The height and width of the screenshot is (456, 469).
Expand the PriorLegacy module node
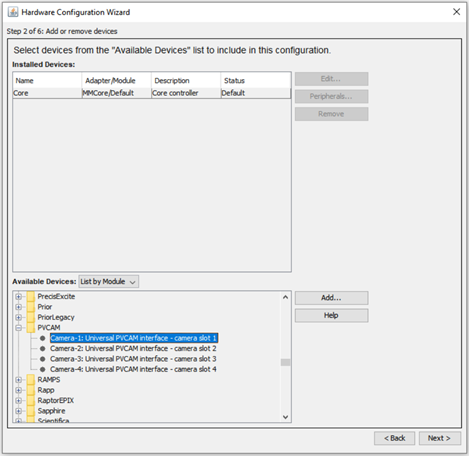pos(19,317)
